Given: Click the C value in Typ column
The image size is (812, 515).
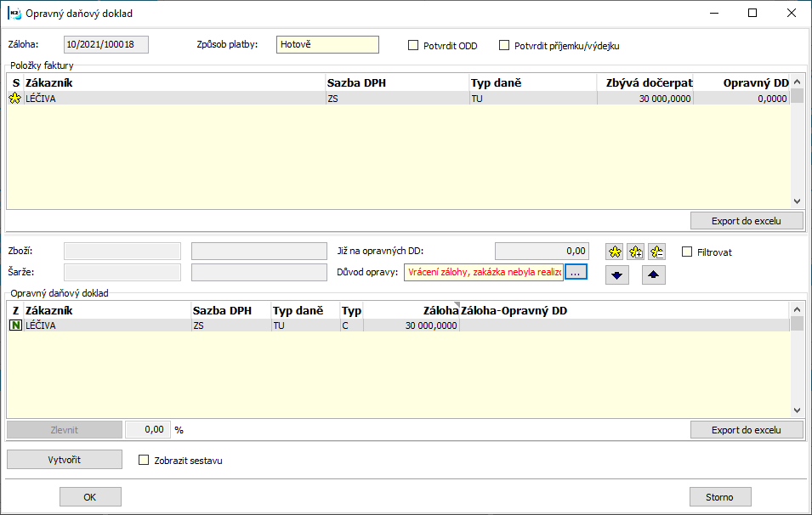Looking at the screenshot, I should 351,325.
